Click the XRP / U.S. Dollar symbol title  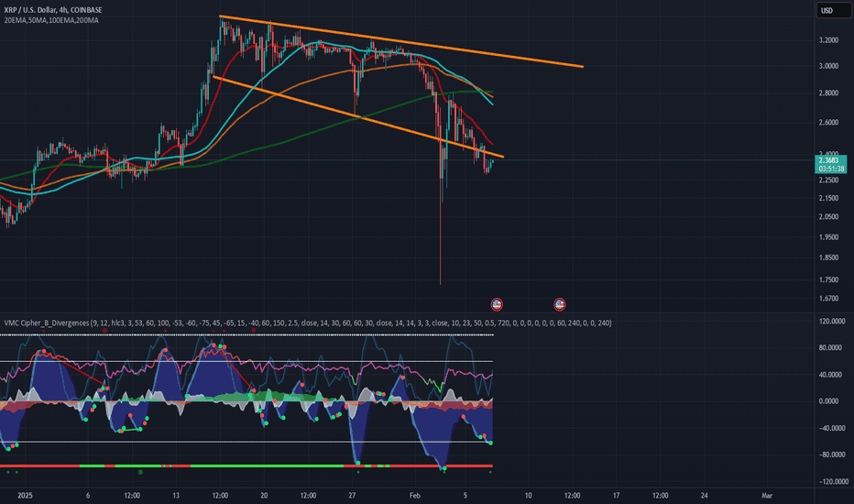pos(53,10)
